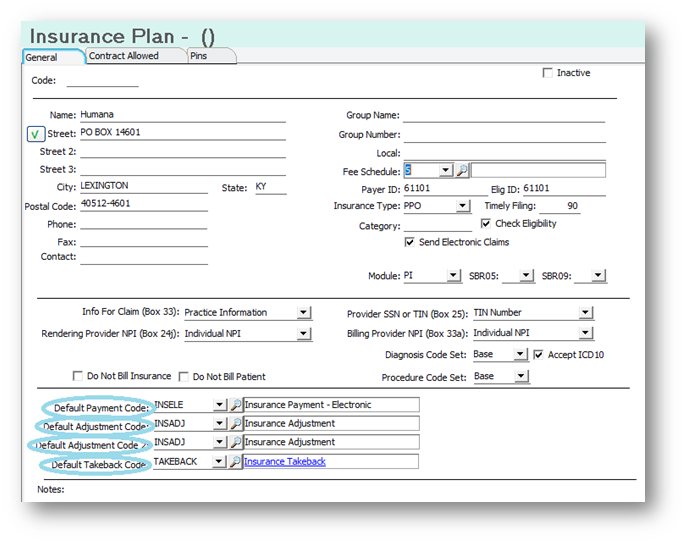Click the Insurance Takeback link
Screen dimensions: 687x544
point(285,462)
